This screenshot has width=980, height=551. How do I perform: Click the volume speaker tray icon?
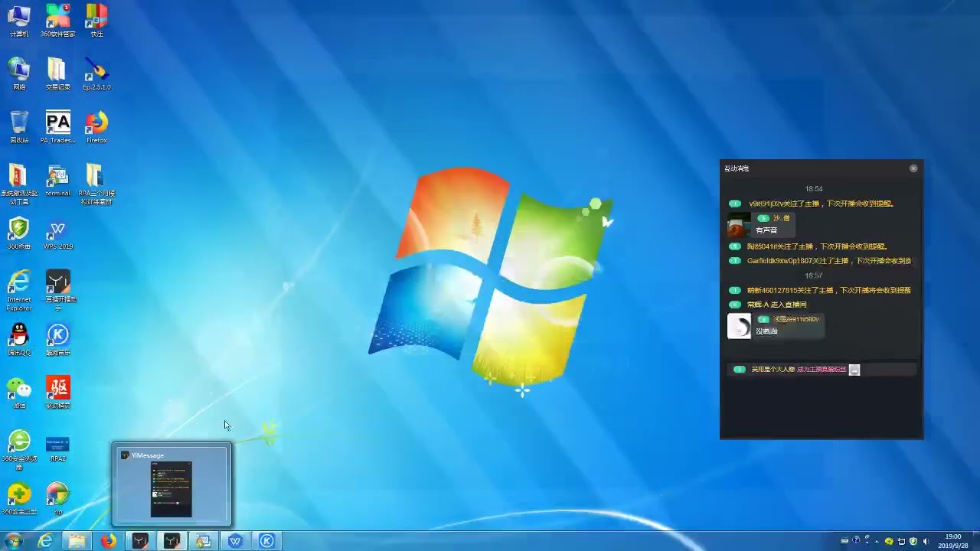pyautogui.click(x=926, y=541)
